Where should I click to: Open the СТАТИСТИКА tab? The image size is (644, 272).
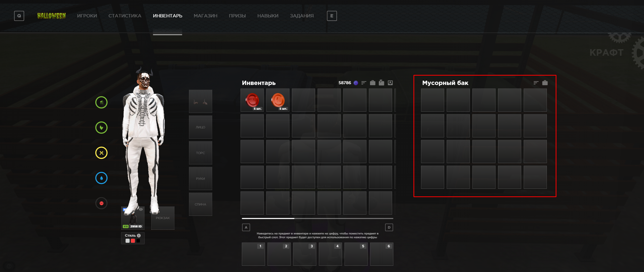[x=125, y=16]
